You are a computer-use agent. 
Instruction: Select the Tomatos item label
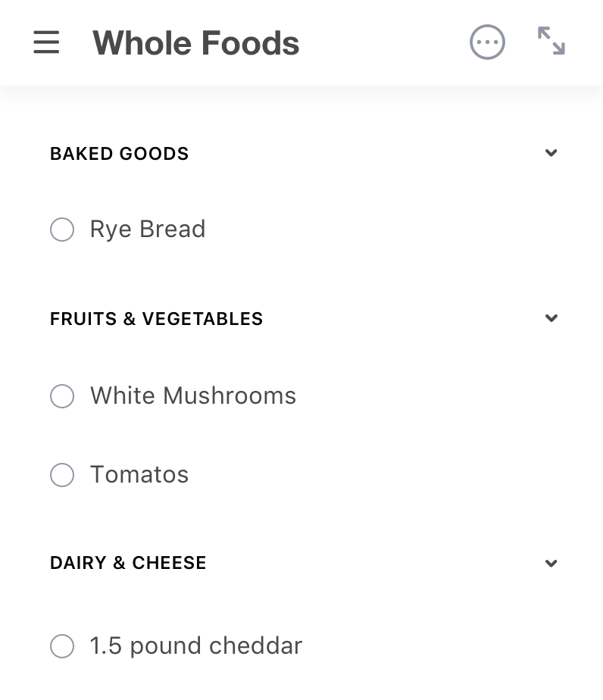pos(139,475)
